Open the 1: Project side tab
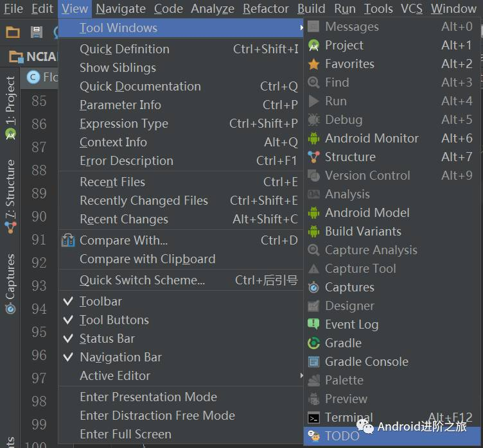This screenshot has height=448, width=483. 10,108
